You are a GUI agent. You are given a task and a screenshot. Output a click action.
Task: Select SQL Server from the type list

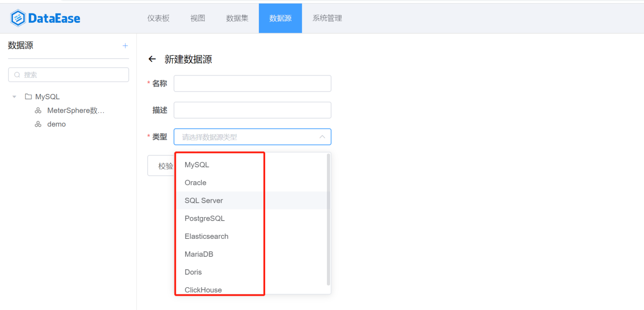pos(204,200)
